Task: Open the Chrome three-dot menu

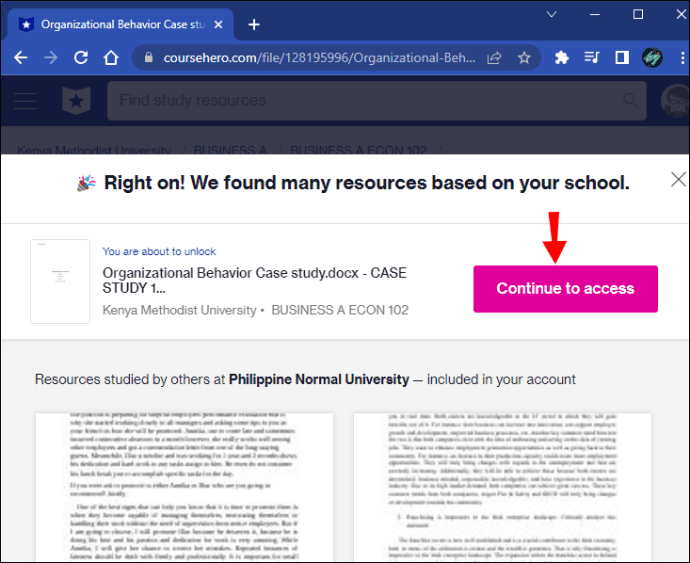Action: tap(682, 58)
